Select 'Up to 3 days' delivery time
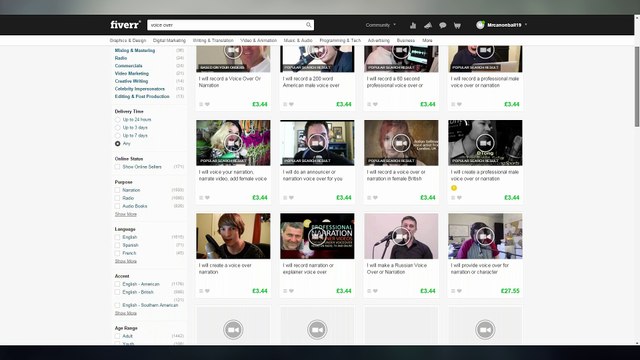The height and width of the screenshot is (360, 640). [118, 128]
